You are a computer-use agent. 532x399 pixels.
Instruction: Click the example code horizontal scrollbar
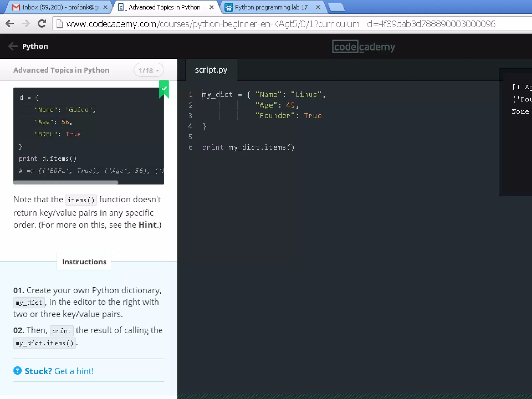click(x=66, y=182)
